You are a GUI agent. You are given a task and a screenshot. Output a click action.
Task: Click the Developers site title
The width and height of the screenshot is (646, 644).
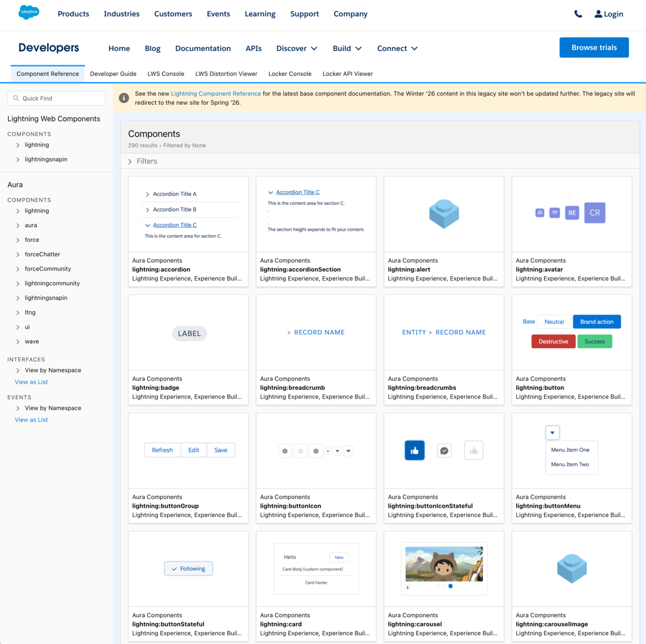pyautogui.click(x=48, y=48)
